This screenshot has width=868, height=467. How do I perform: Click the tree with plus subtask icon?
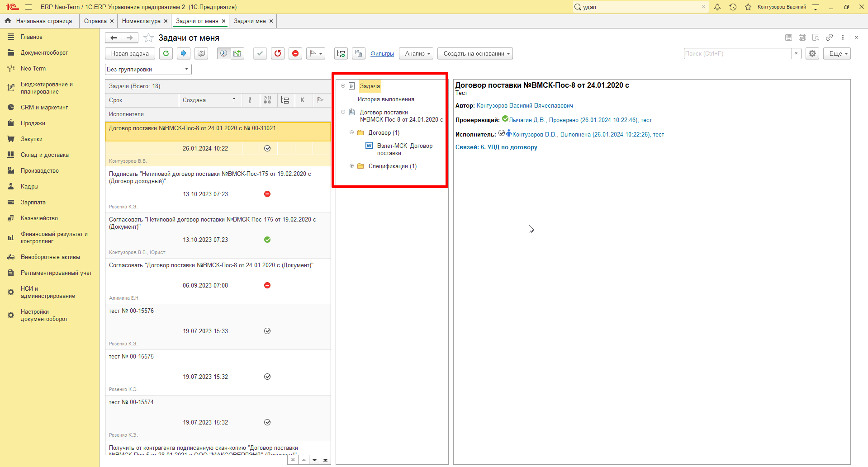[x=341, y=53]
